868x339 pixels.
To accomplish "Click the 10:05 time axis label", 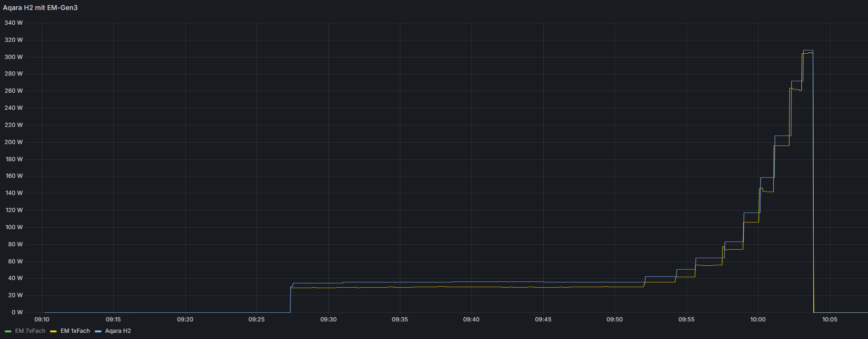I will (x=830, y=320).
